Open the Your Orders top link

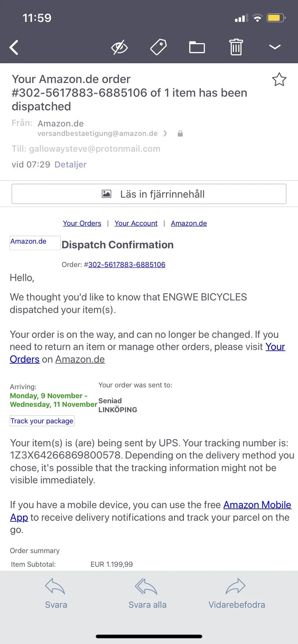pyautogui.click(x=82, y=223)
